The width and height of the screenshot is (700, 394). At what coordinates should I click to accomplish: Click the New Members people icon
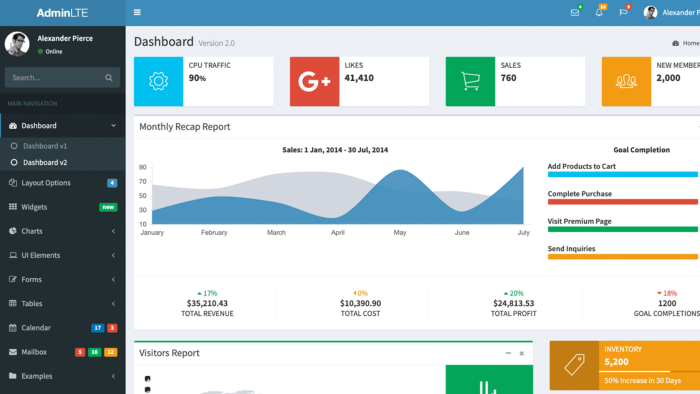626,81
